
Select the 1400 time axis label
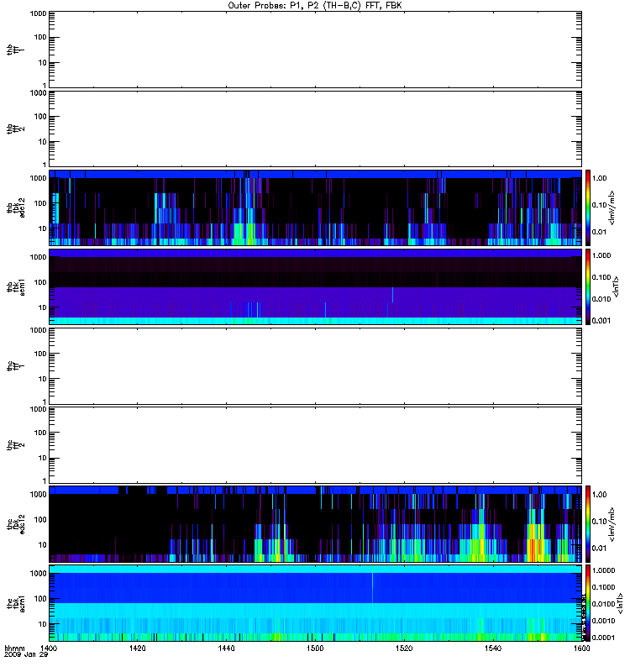(x=49, y=648)
